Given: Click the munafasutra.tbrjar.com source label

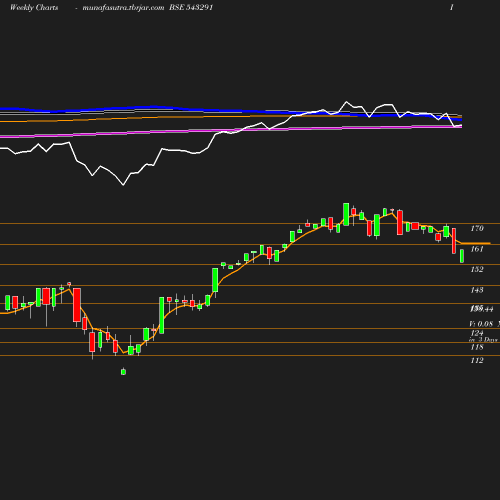Looking at the screenshot, I should point(123,7).
